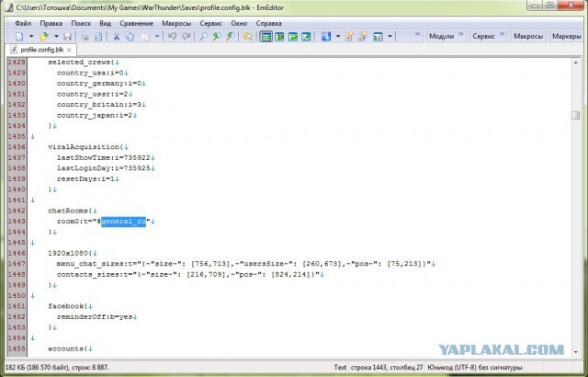Open the Поиск menu
The image size is (588, 377).
tap(81, 23)
